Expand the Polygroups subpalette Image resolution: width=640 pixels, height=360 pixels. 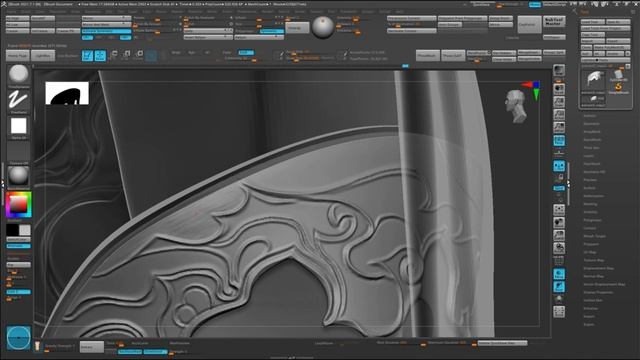coord(592,220)
